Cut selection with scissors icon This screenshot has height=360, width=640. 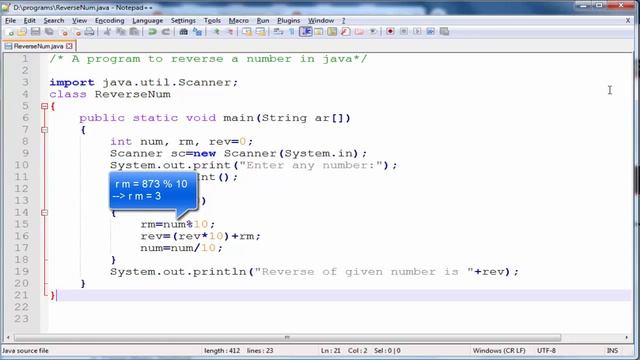click(108, 32)
